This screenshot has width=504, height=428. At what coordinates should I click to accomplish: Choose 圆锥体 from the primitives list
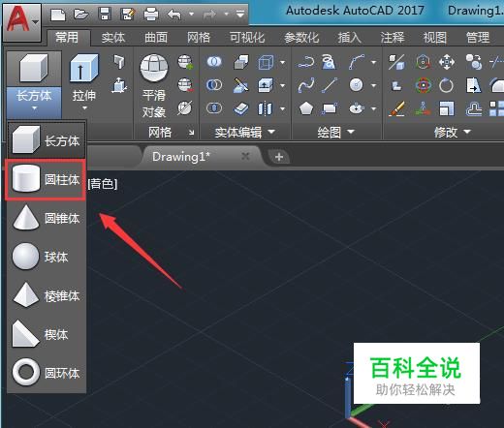pyautogui.click(x=47, y=218)
